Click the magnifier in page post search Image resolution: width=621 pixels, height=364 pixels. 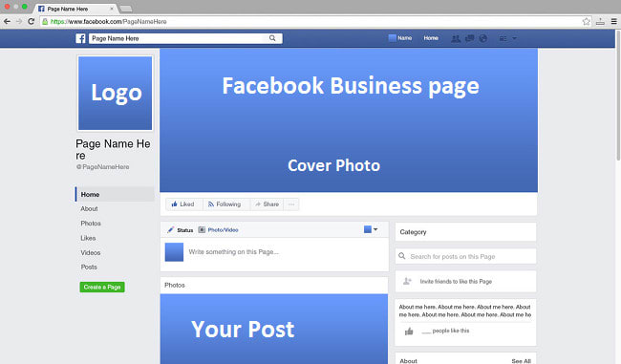coord(401,256)
